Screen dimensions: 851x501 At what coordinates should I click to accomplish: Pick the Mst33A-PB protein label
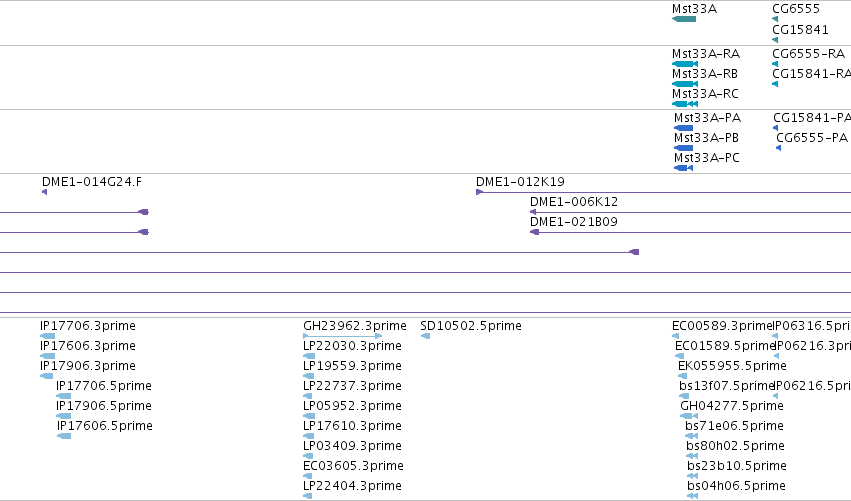coord(706,138)
